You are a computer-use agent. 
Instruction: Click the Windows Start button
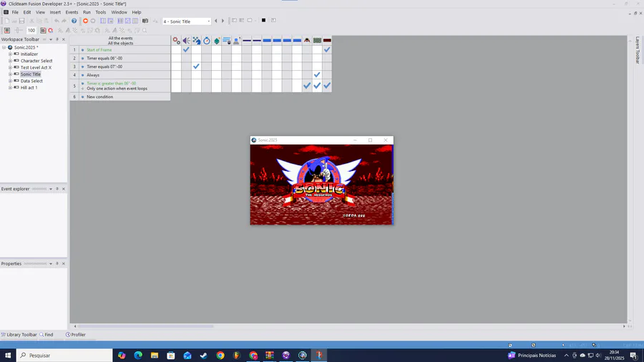click(x=8, y=355)
